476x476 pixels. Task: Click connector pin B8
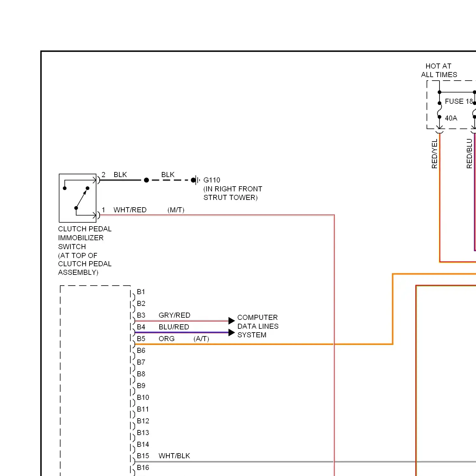click(141, 374)
